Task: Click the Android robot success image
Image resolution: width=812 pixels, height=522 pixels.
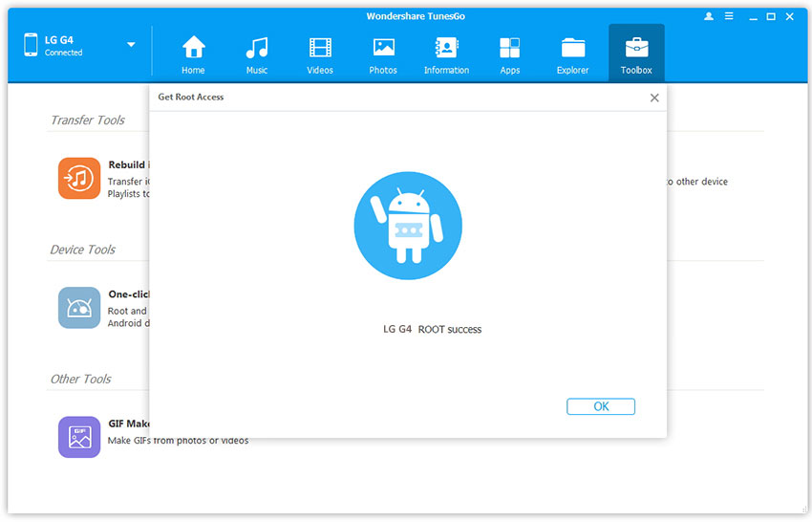Action: click(408, 226)
